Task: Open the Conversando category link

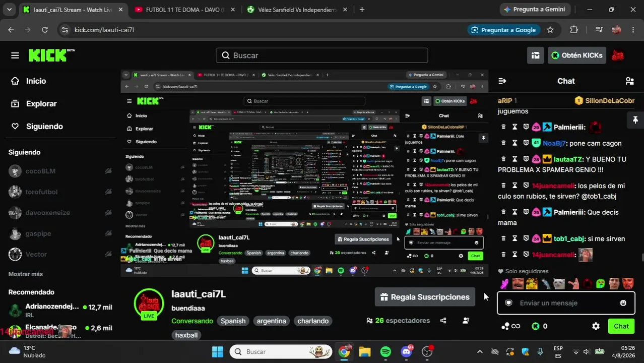Action: [x=192, y=321]
